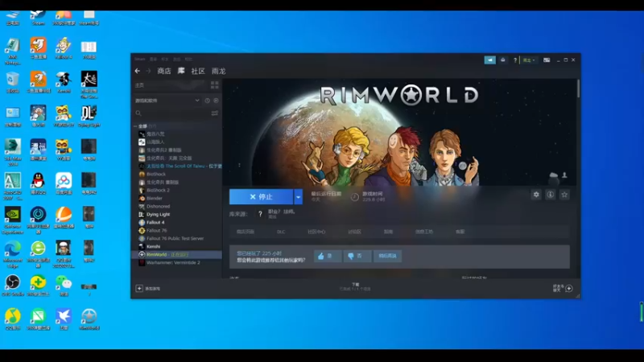This screenshot has width=644, height=362.
Task: Open the OBS Studio desktop icon
Action: click(x=13, y=286)
